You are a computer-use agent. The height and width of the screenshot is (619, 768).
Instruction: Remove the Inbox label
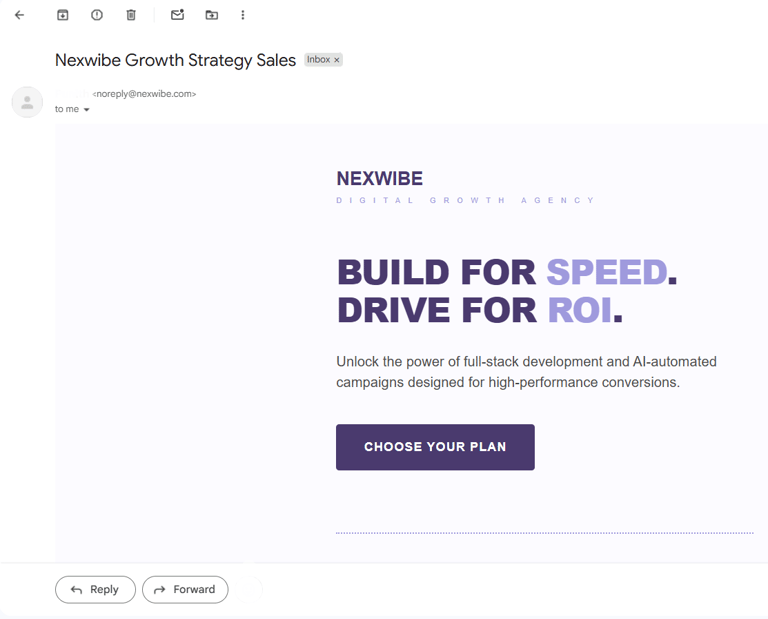coord(336,60)
